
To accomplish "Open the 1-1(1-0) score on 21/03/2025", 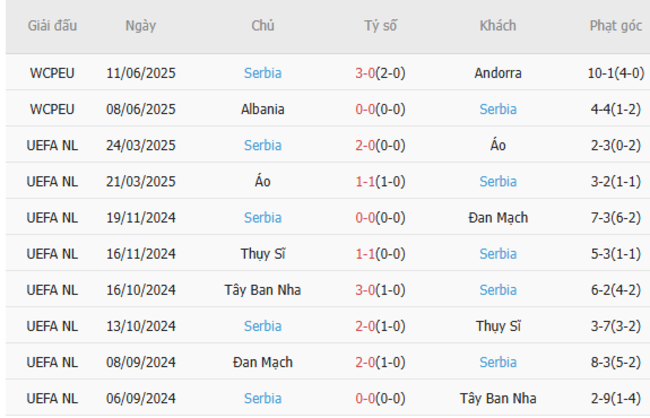I will [380, 181].
